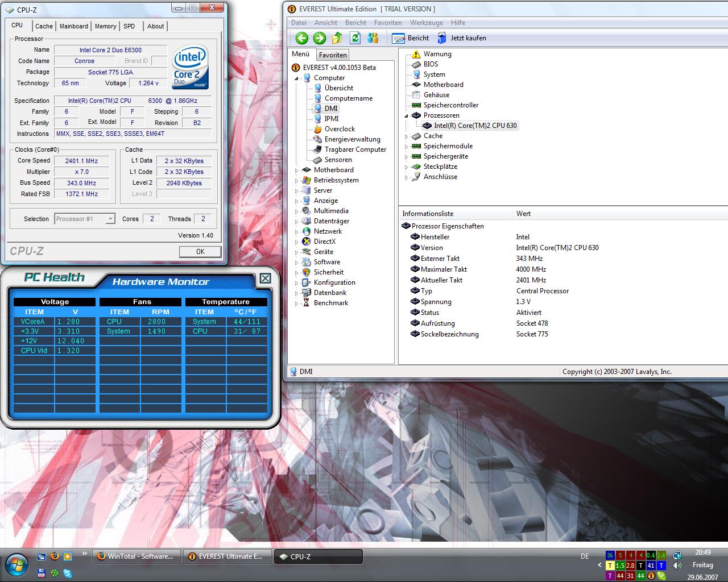The width and height of the screenshot is (728, 582).
Task: Select IPMI in the Computer tree
Action: pos(332,119)
